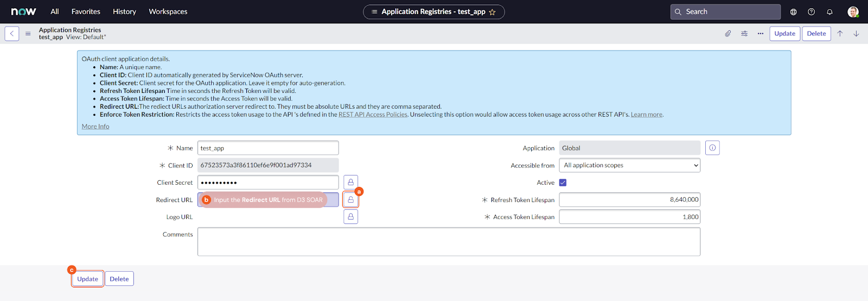Follow the REST API Access Policies link
868x301 pixels.
point(373,115)
